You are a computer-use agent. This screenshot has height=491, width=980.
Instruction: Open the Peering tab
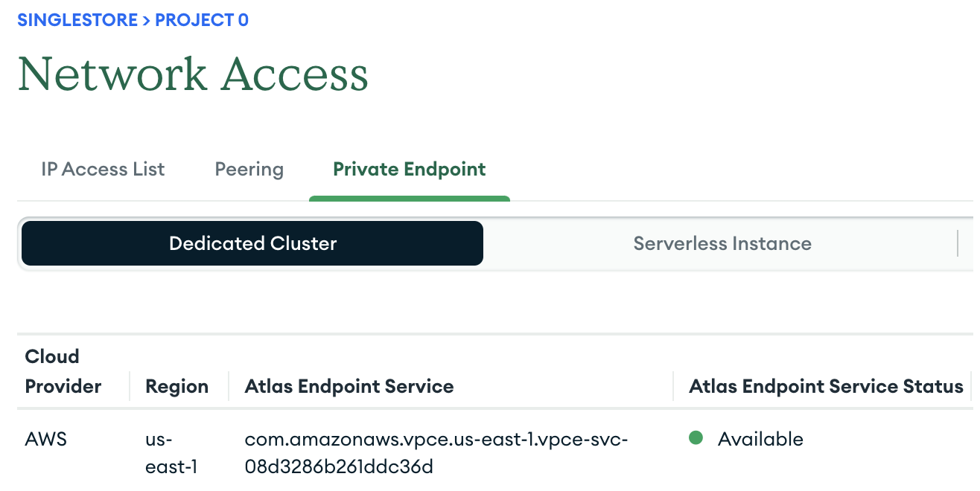click(x=249, y=170)
